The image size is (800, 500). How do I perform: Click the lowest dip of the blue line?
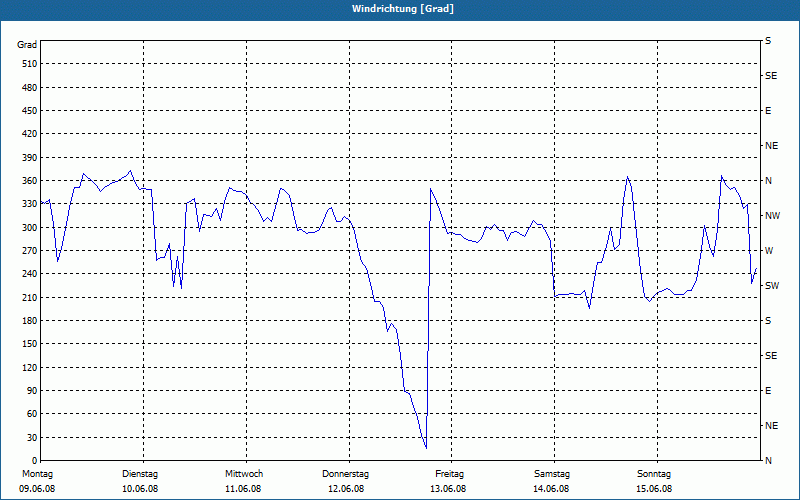426,448
